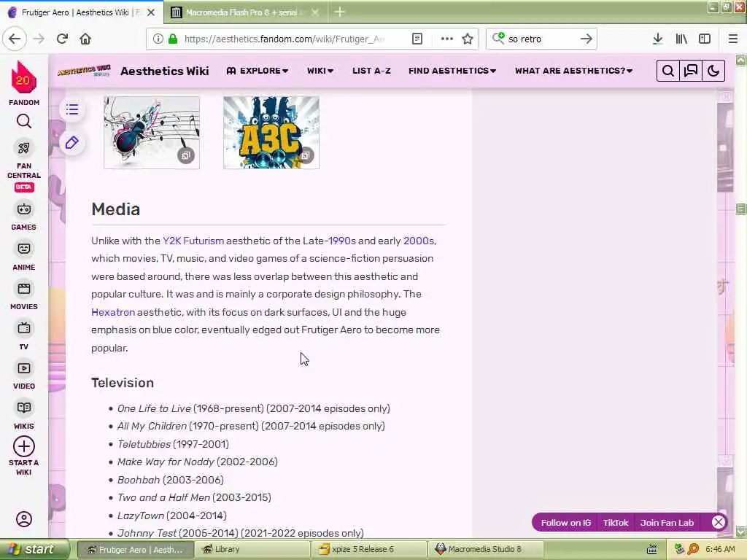
Task: Open page actions three-dots menu
Action: pos(447,39)
